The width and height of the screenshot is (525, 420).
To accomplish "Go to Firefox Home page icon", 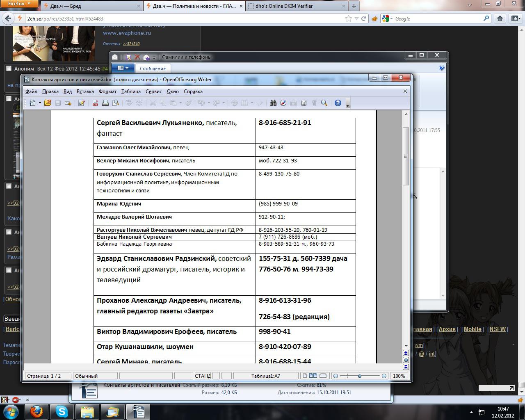I will coord(500,18).
